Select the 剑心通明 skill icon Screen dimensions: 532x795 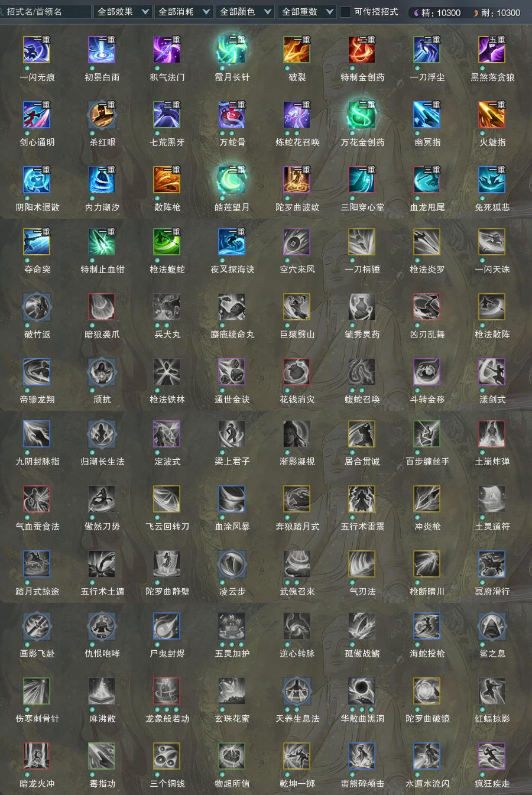[37, 115]
